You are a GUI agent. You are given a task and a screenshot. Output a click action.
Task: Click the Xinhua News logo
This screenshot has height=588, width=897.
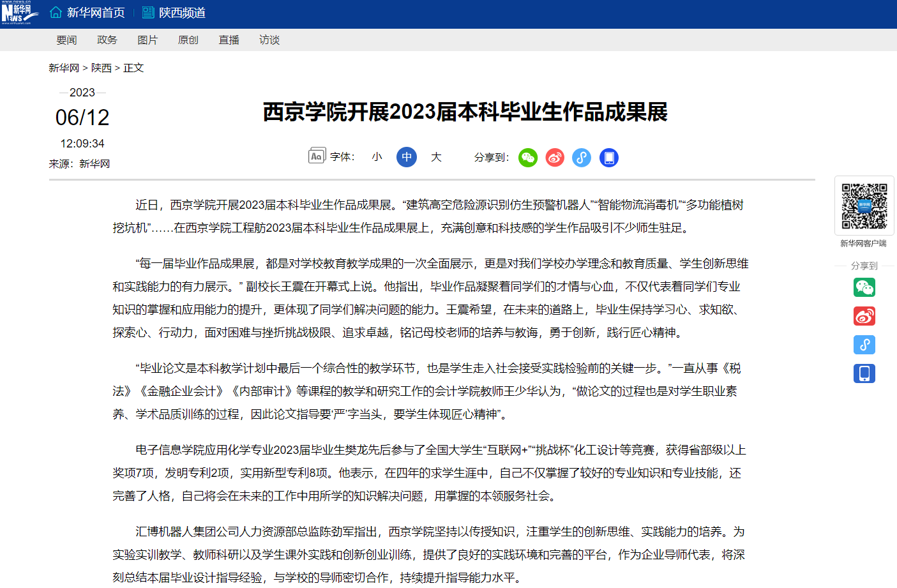(20, 13)
